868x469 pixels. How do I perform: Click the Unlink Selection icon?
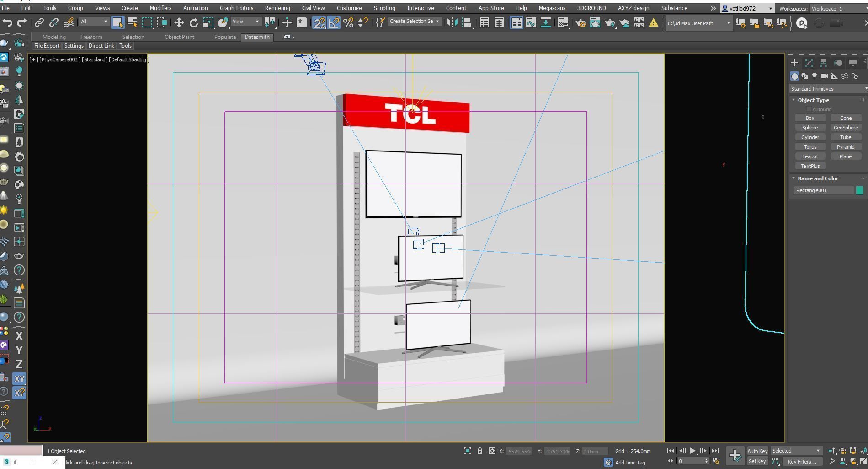(54, 22)
